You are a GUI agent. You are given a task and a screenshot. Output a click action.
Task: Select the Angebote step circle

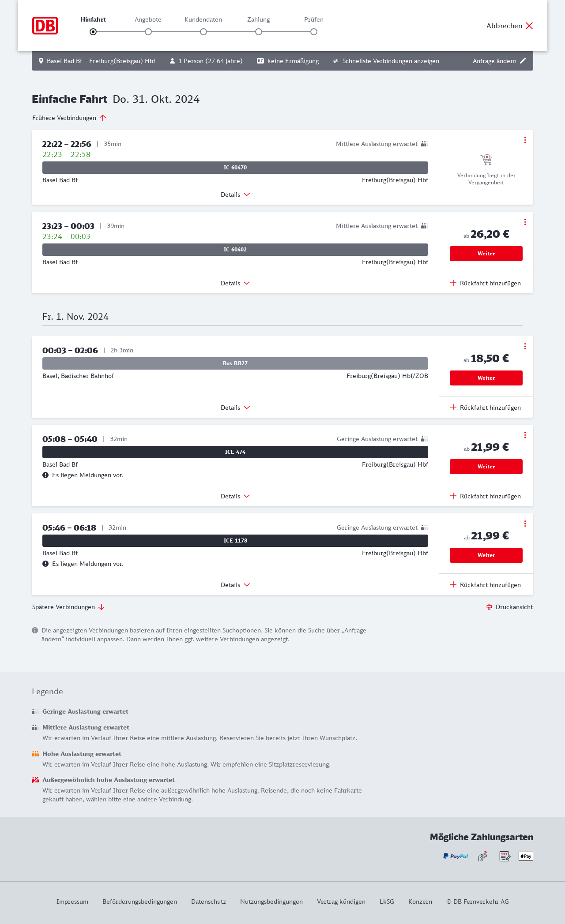pos(148,32)
